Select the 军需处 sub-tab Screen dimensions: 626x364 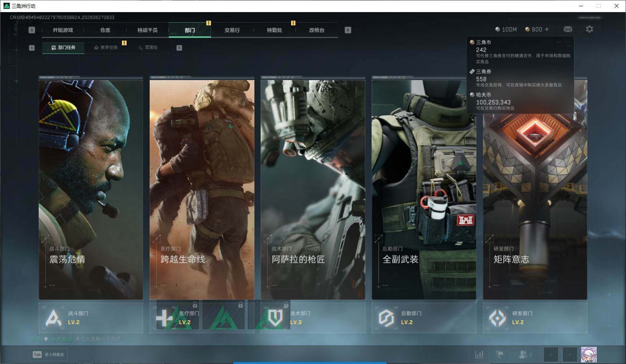pos(148,48)
